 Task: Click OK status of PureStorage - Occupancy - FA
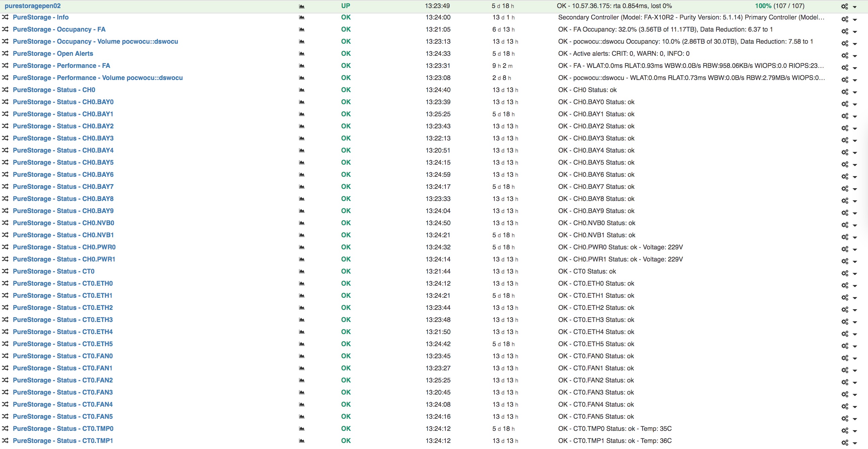346,29
